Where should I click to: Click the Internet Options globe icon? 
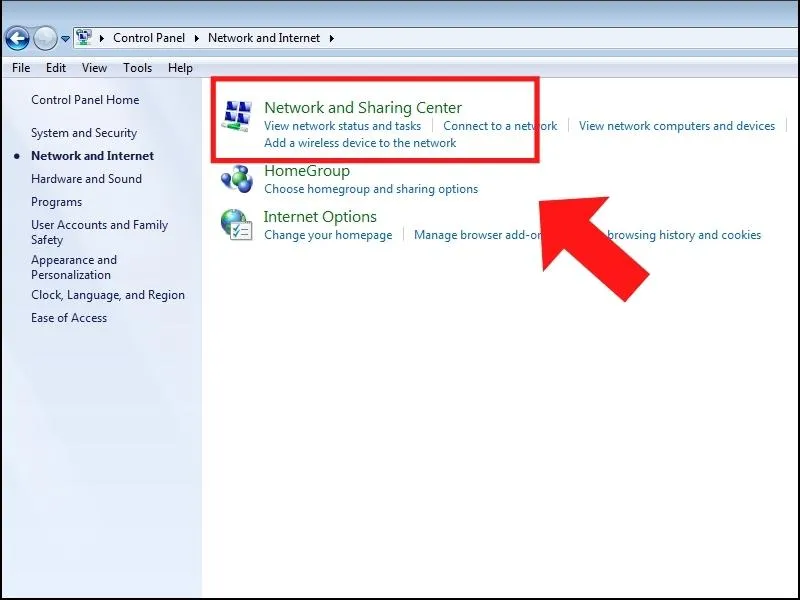pyautogui.click(x=237, y=223)
